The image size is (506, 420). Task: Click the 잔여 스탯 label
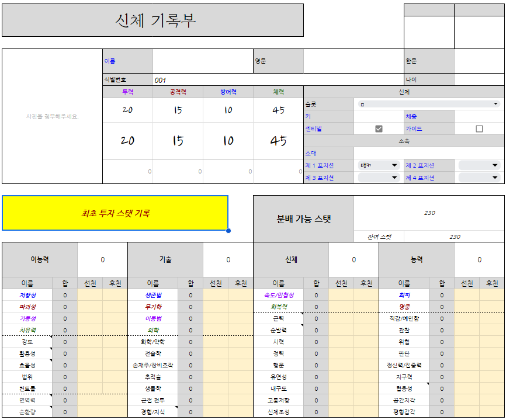click(x=379, y=237)
